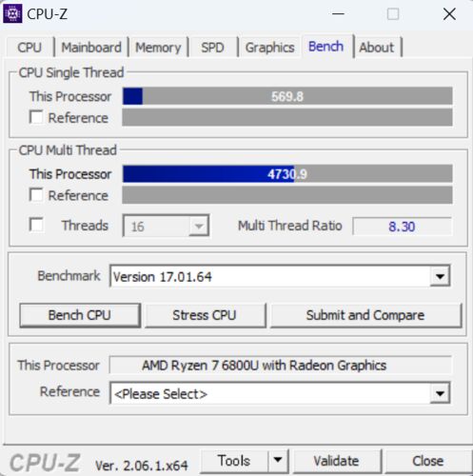Open the Graphics tab
This screenshot has height=476, width=473.
tap(269, 48)
